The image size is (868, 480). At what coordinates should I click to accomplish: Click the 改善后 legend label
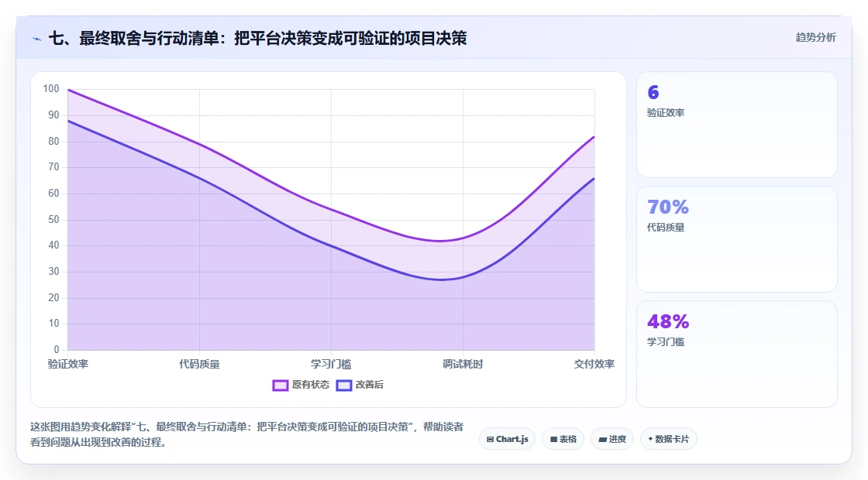[369, 385]
